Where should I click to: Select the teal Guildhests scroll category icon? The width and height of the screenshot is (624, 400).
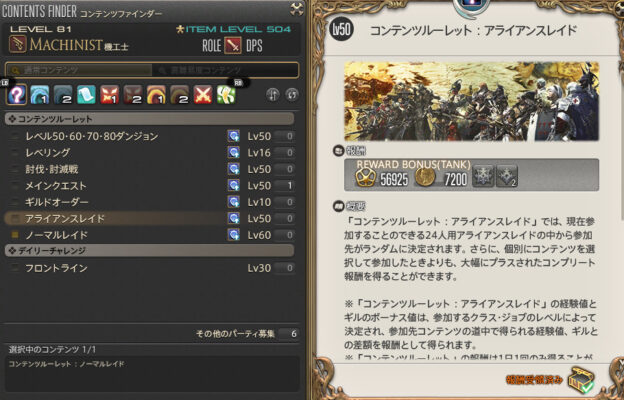click(x=86, y=95)
